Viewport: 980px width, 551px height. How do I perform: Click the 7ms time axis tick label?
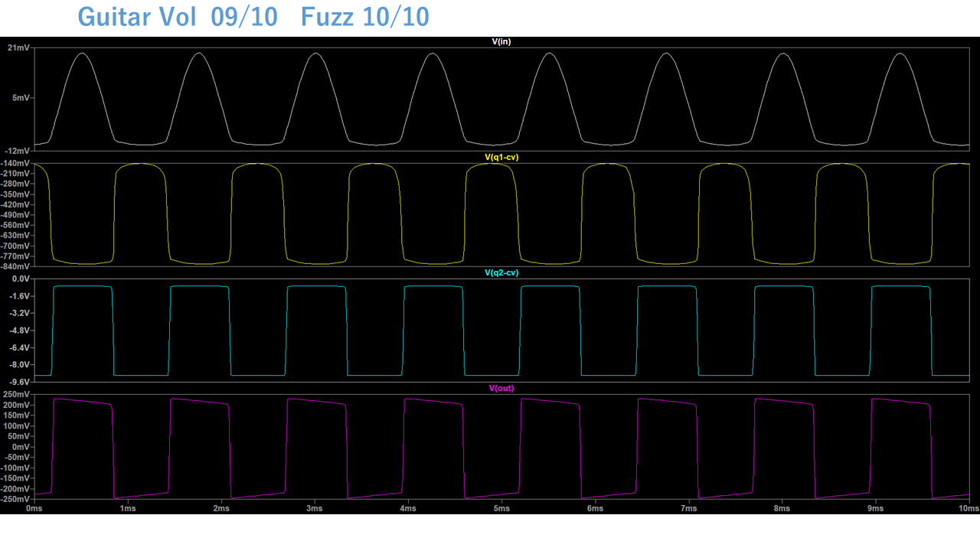(688, 508)
